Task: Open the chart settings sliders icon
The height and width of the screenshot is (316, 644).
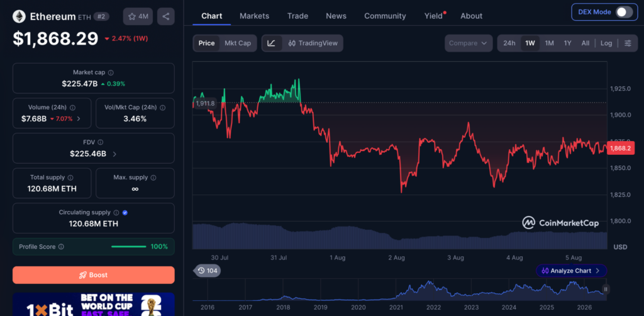Action: pyautogui.click(x=628, y=43)
